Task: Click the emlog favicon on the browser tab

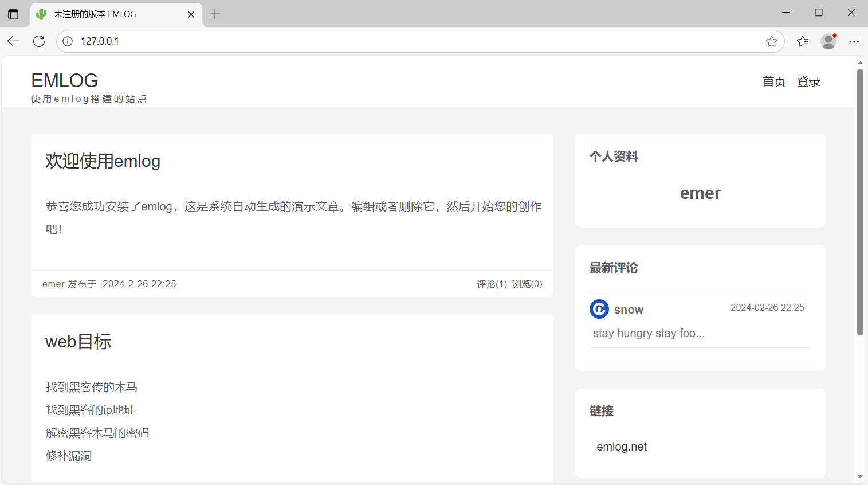Action: pyautogui.click(x=41, y=14)
